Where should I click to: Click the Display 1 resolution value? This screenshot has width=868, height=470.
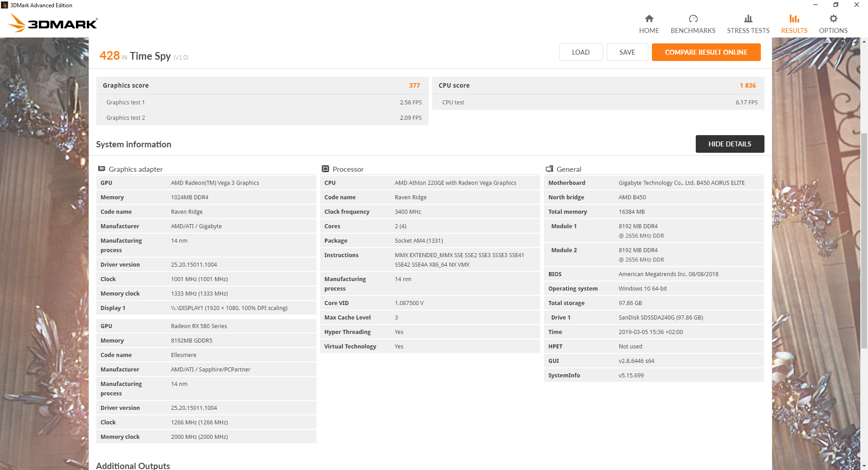[x=229, y=308]
